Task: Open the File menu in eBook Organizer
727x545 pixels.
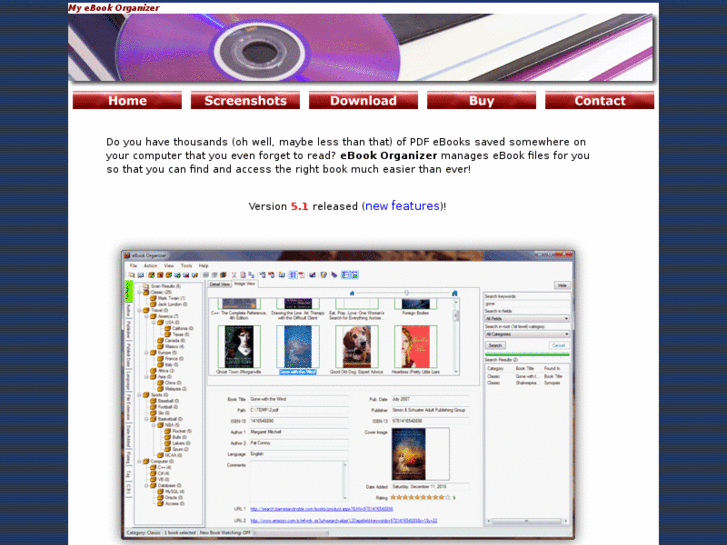Action: pyautogui.click(x=133, y=266)
